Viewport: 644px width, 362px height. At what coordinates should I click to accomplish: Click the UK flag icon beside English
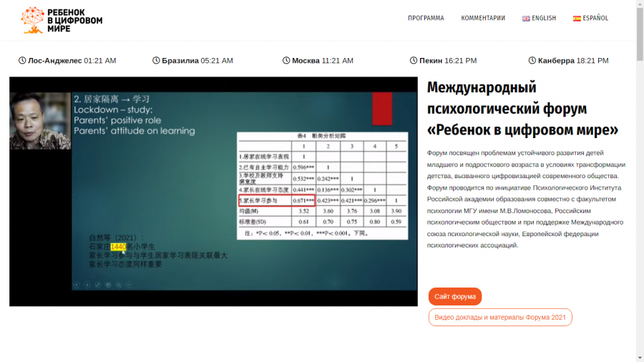[526, 19]
